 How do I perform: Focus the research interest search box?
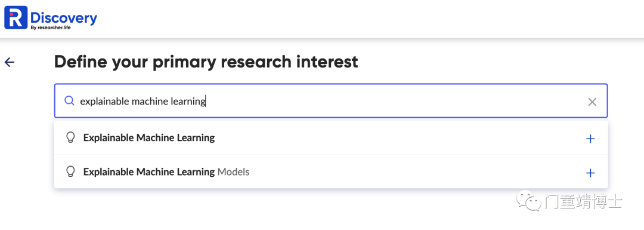coord(330,101)
